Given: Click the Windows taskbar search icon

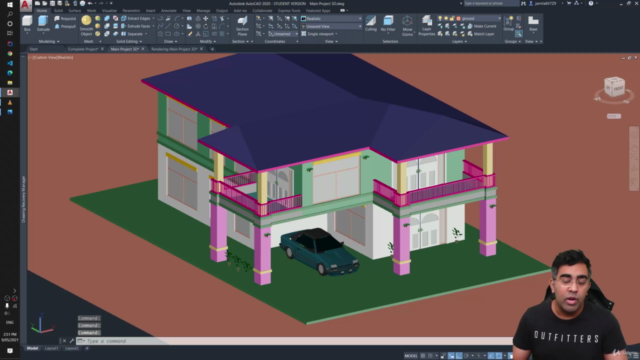Looking at the screenshot, I should [x=10, y=14].
